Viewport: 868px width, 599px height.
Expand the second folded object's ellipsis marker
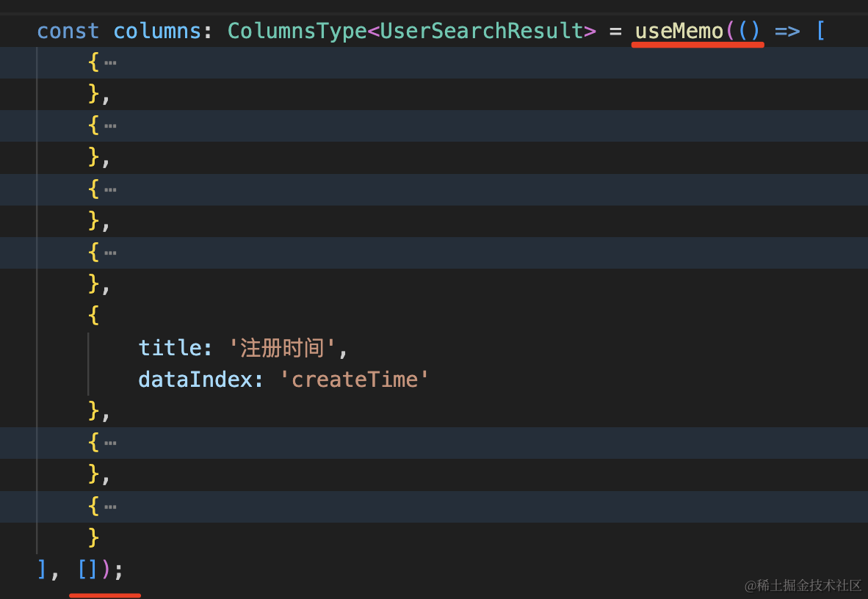[x=110, y=126]
